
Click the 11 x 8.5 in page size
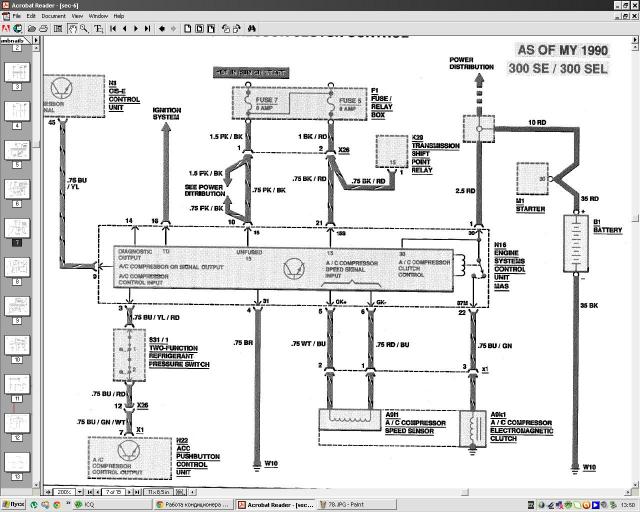159,492
